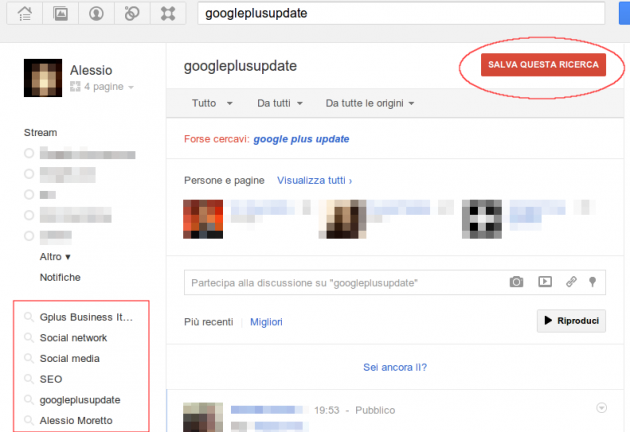Click the Persone e pagine label
This screenshot has width=630, height=432.
pyautogui.click(x=224, y=180)
